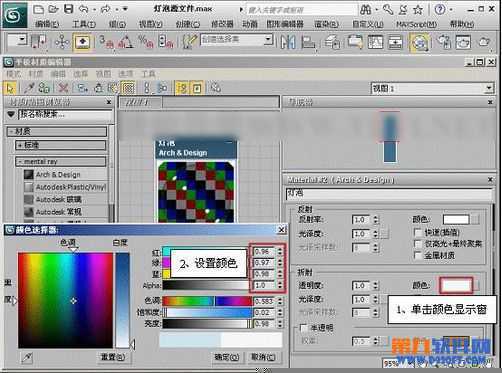
Task: Click the red delete X icon in material editor
Action: (x=63, y=88)
